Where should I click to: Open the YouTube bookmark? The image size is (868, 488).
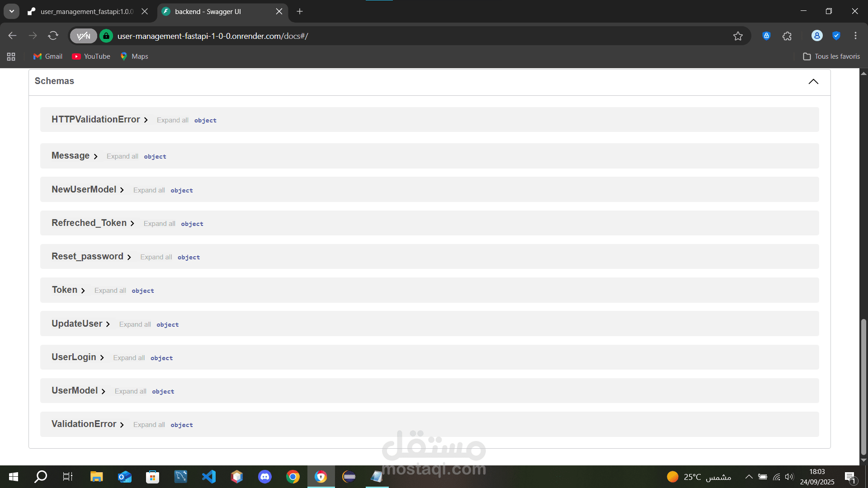coord(91,56)
